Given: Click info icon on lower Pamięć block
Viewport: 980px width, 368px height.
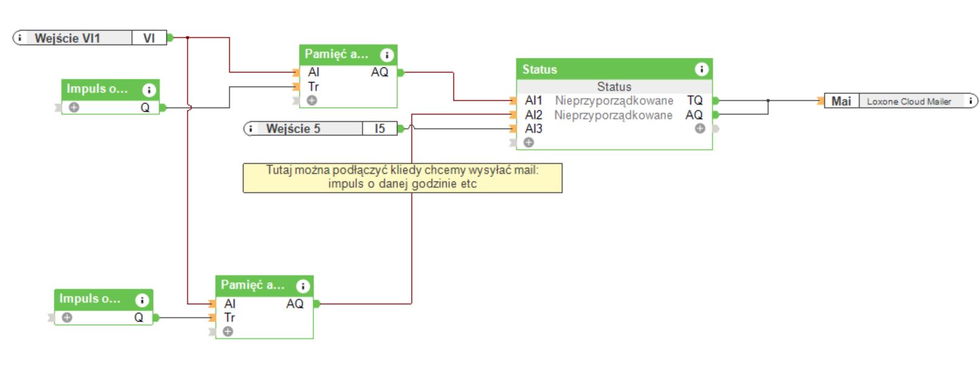Looking at the screenshot, I should tap(303, 286).
